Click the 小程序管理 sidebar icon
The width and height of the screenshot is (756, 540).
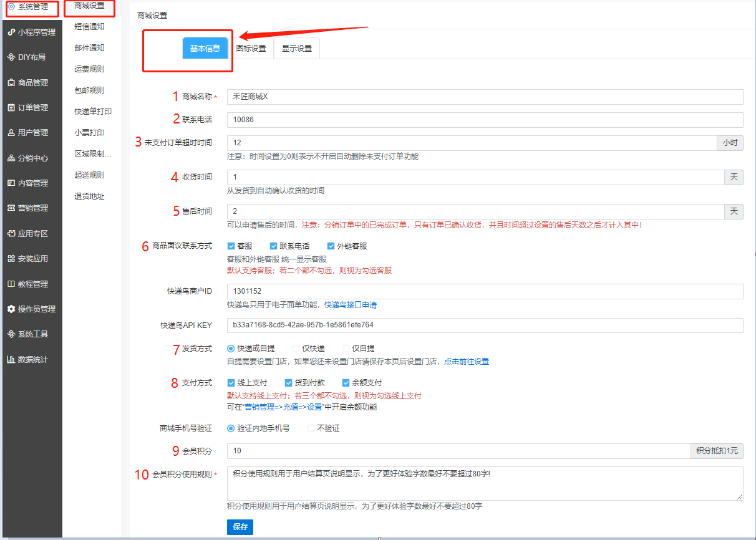11,32
